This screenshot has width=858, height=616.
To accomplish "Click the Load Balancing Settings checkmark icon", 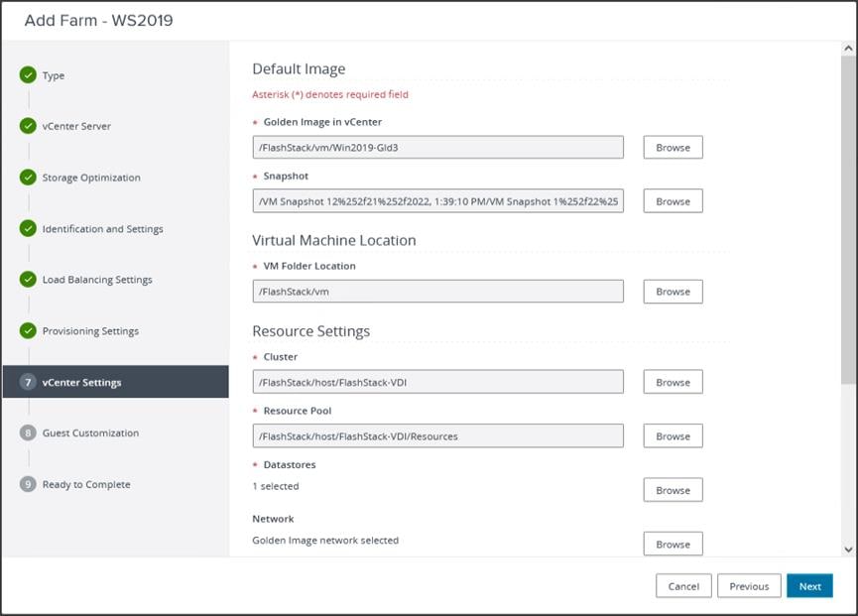I will (x=28, y=280).
